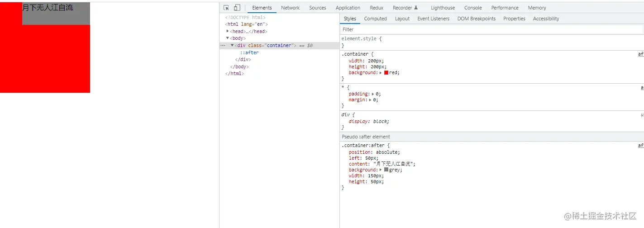Open the Lighthouse tab
644x228 pixels.
443,8
